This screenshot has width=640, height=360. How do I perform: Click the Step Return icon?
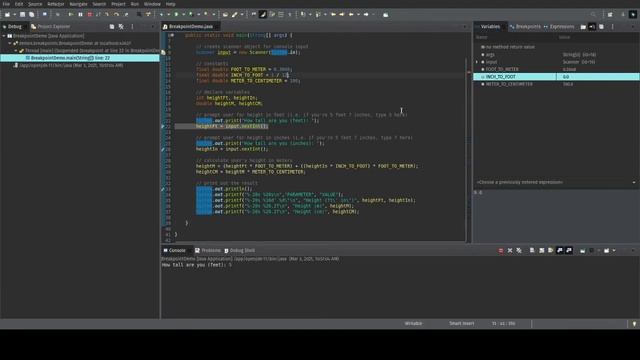126,14
